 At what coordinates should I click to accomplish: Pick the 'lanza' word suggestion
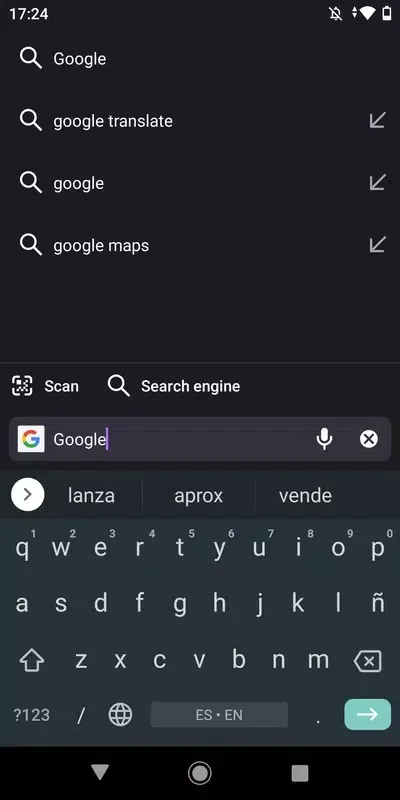[91, 495]
